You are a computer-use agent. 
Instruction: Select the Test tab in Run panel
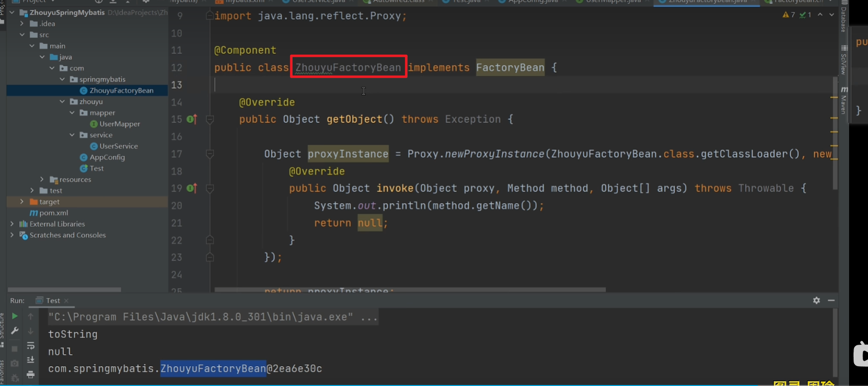point(52,300)
